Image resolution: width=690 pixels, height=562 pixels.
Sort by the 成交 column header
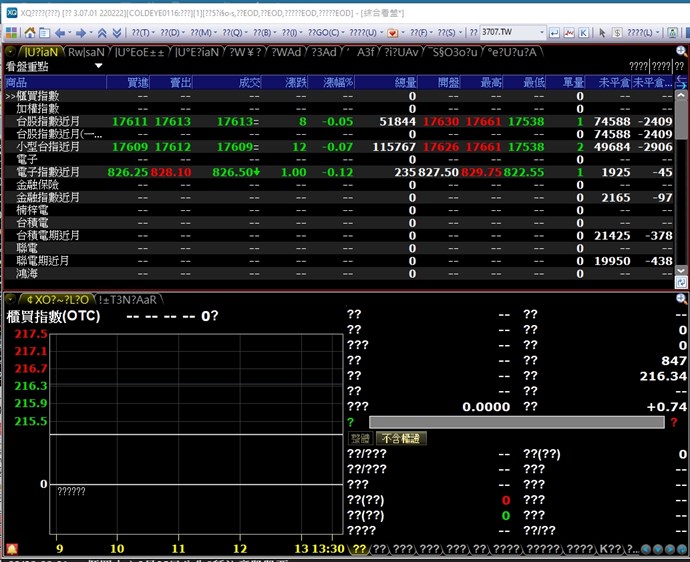248,82
